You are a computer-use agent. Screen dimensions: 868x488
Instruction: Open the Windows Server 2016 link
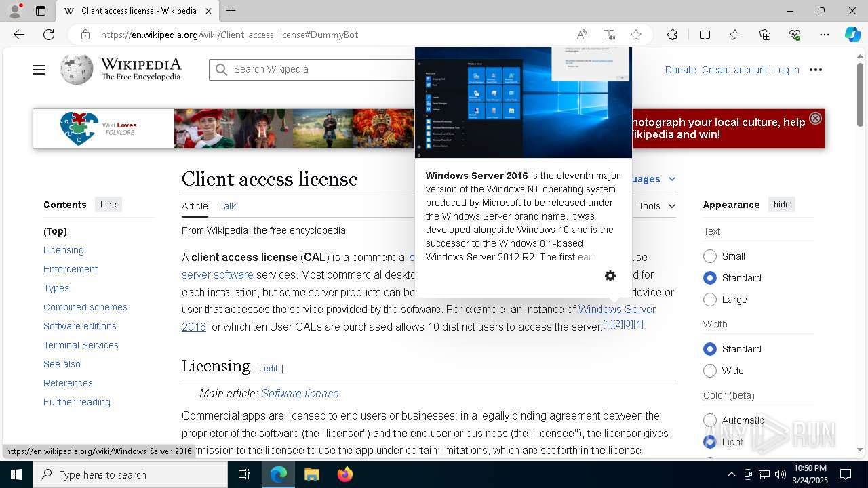tap(616, 309)
